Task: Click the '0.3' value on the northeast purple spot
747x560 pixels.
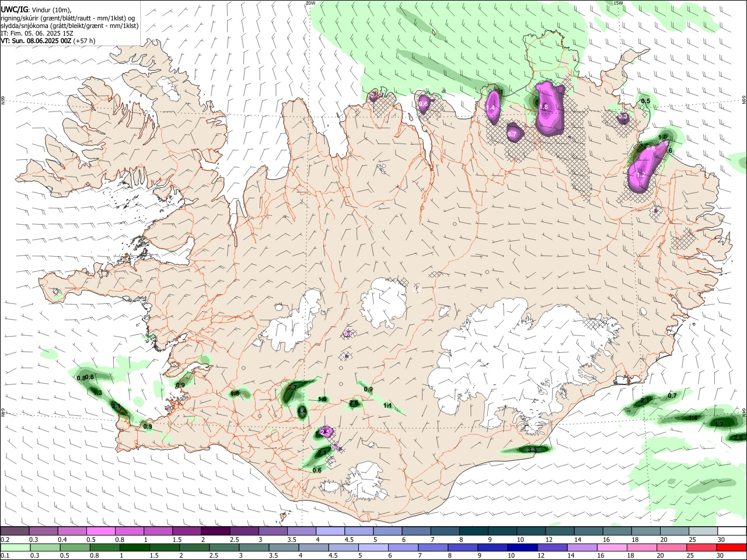Action: 623,116
